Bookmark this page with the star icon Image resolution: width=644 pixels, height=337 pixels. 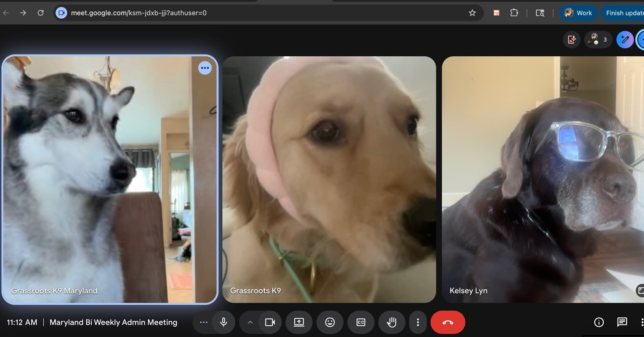pyautogui.click(x=472, y=13)
